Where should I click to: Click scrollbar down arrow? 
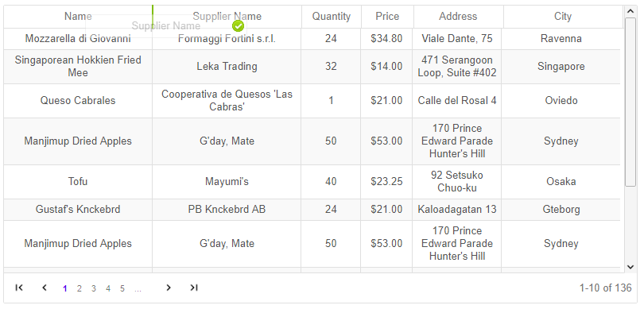click(630, 267)
